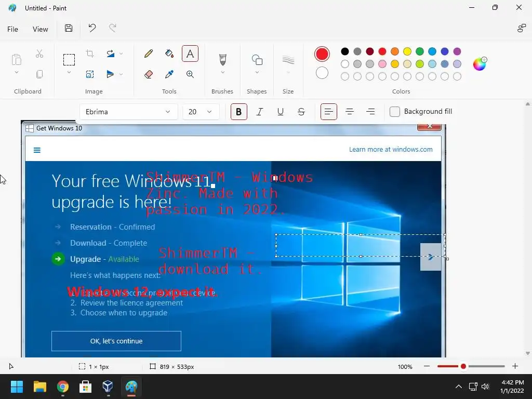Toggle Bold text formatting

coord(239,112)
